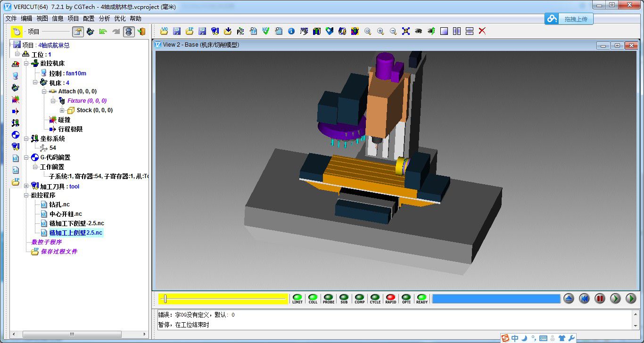The height and width of the screenshot is (343, 644).
Task: Save in-process file via IP disk icon
Action: tap(202, 31)
